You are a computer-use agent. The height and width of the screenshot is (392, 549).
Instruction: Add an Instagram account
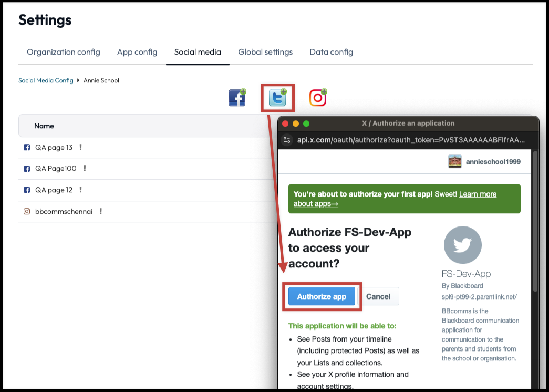pyautogui.click(x=317, y=97)
